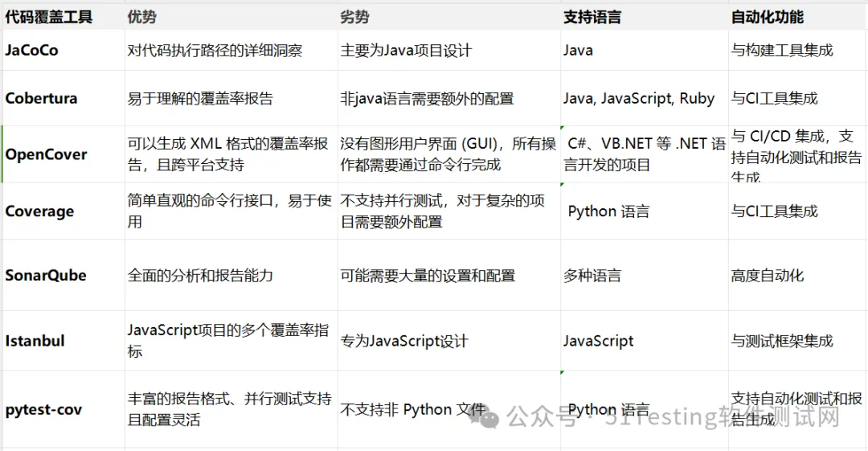Select the 优势 header cell
Viewport: 868px width, 451px height.
231,17
